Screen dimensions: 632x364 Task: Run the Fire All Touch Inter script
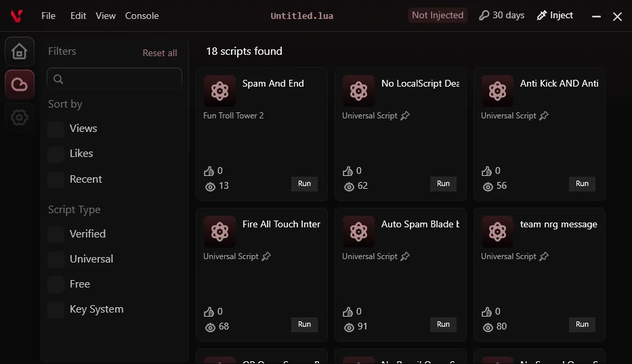click(304, 325)
